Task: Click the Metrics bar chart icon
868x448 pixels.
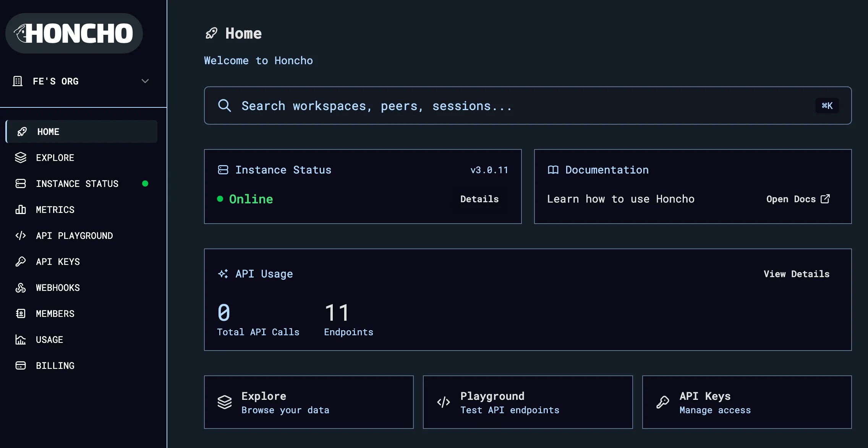Action: pyautogui.click(x=21, y=209)
